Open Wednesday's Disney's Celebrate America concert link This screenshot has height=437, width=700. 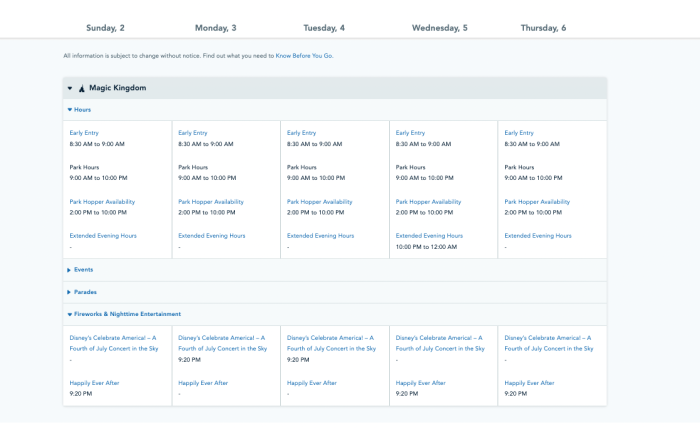(440, 343)
